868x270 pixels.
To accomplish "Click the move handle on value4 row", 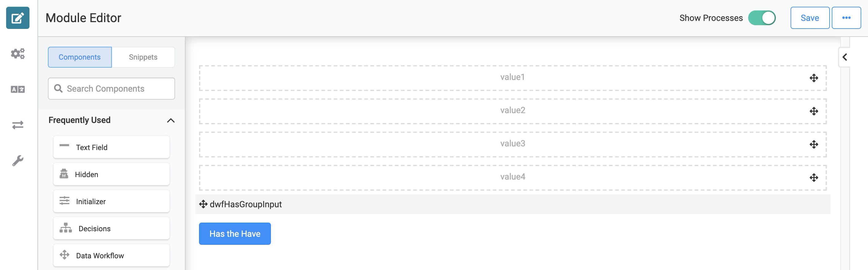I will coord(814,177).
